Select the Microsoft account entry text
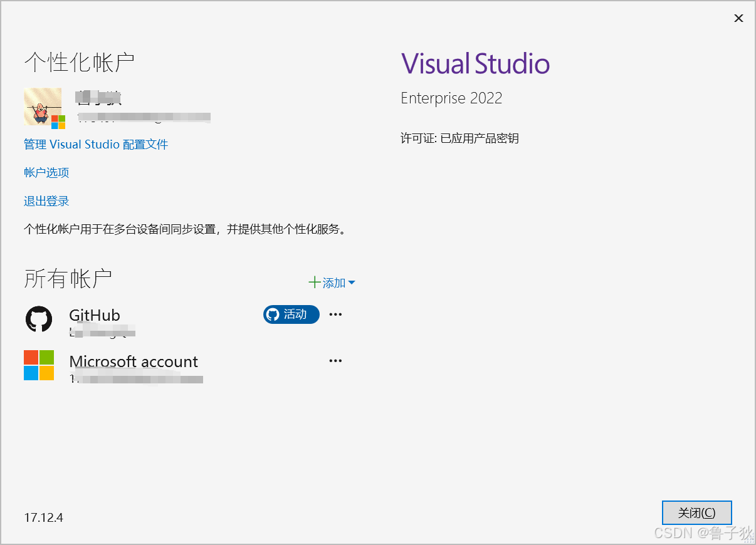 tap(134, 361)
